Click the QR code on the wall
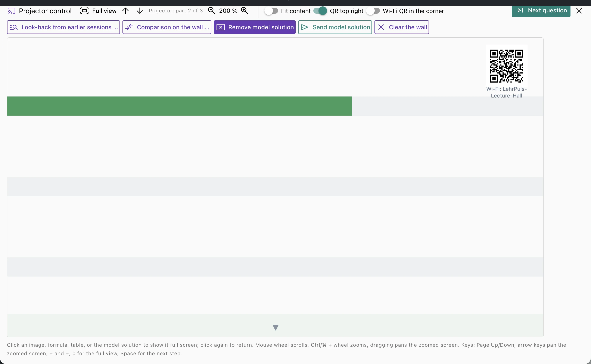Screen dimensions: 591x364 coord(506,66)
